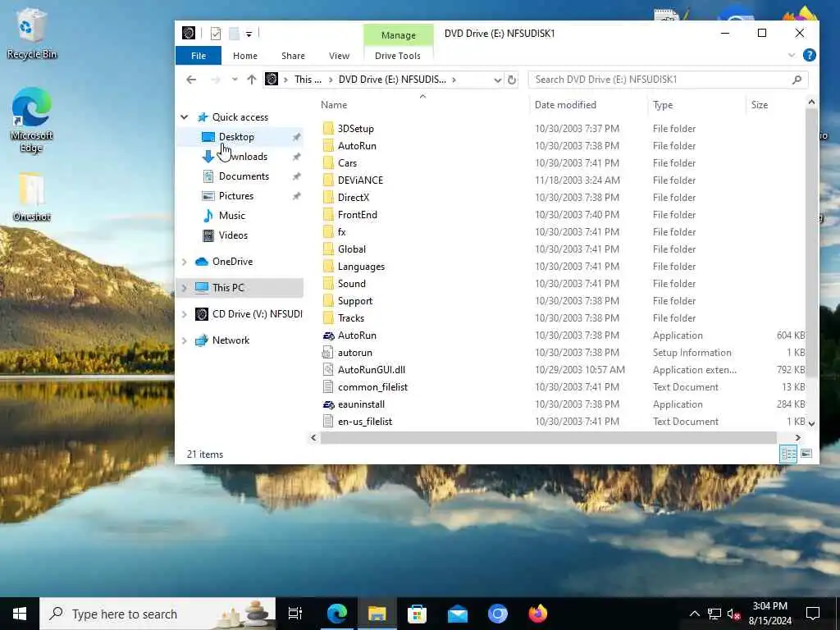This screenshot has width=840, height=630.
Task: Click the vertical scrollbar down arrow
Action: pyautogui.click(x=811, y=423)
